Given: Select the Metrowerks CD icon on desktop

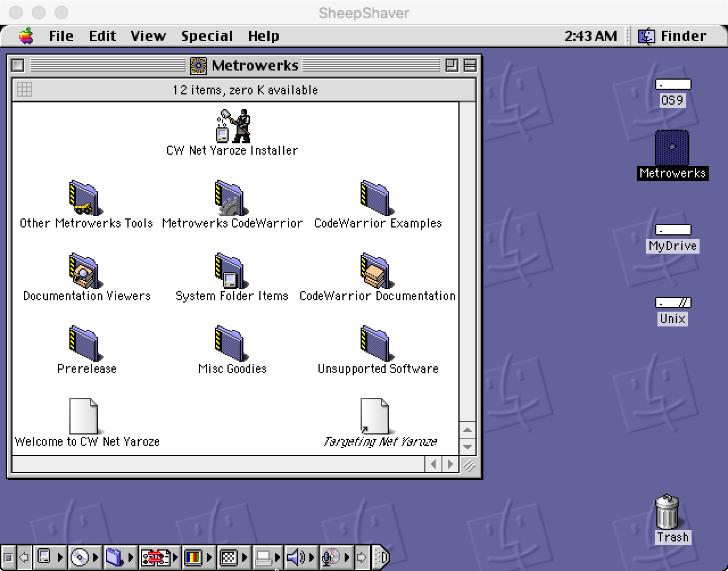Looking at the screenshot, I should pyautogui.click(x=672, y=148).
